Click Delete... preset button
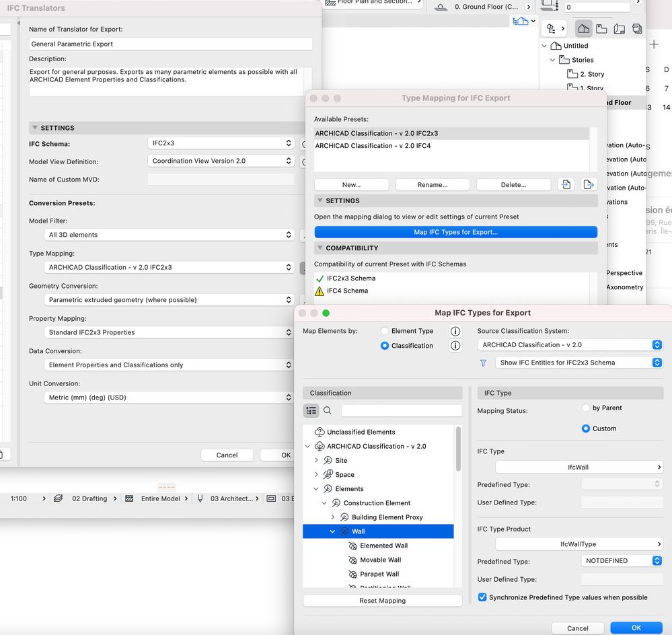 tap(513, 185)
